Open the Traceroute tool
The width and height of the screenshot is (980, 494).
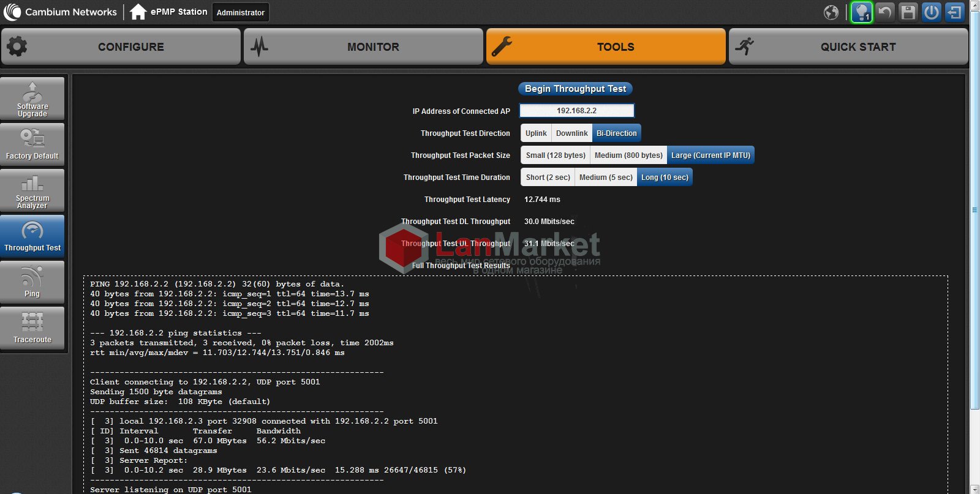click(32, 328)
